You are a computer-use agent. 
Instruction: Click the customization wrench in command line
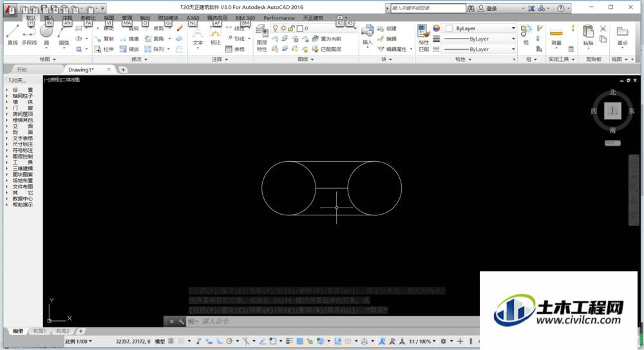(181, 321)
